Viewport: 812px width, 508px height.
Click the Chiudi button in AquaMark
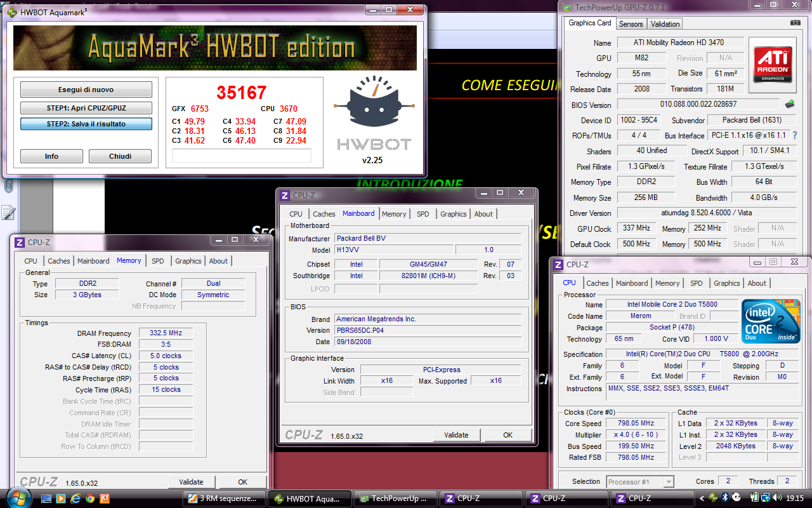click(x=121, y=156)
